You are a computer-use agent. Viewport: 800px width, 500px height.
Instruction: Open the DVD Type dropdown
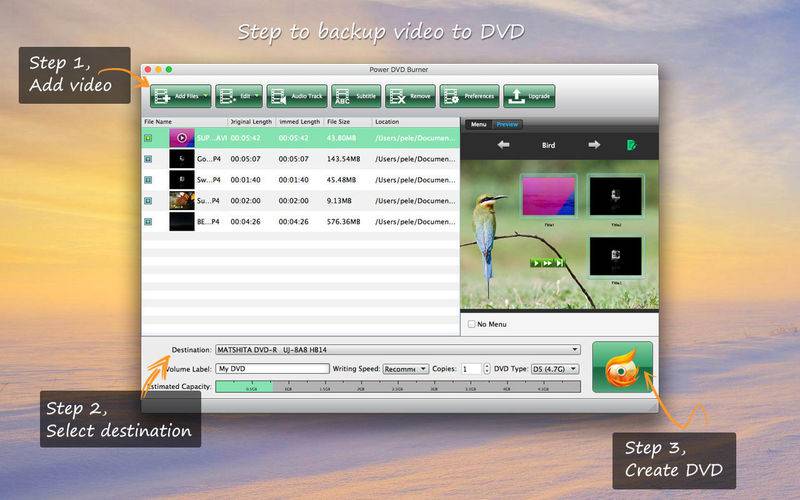(555, 368)
